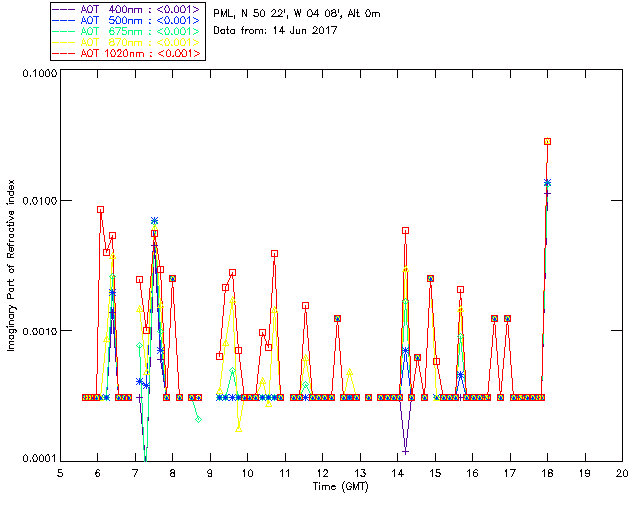Select the red dashed line sample in legend
The height and width of the screenshot is (512, 640).
(x=64, y=53)
